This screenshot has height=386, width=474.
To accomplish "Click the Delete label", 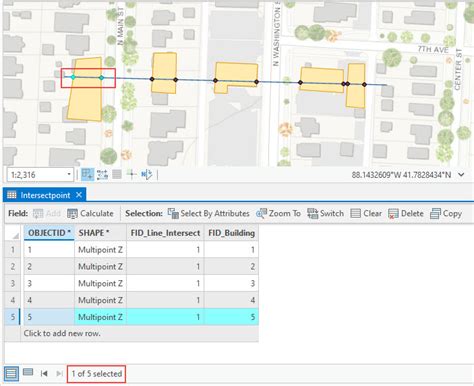I will pos(412,213).
